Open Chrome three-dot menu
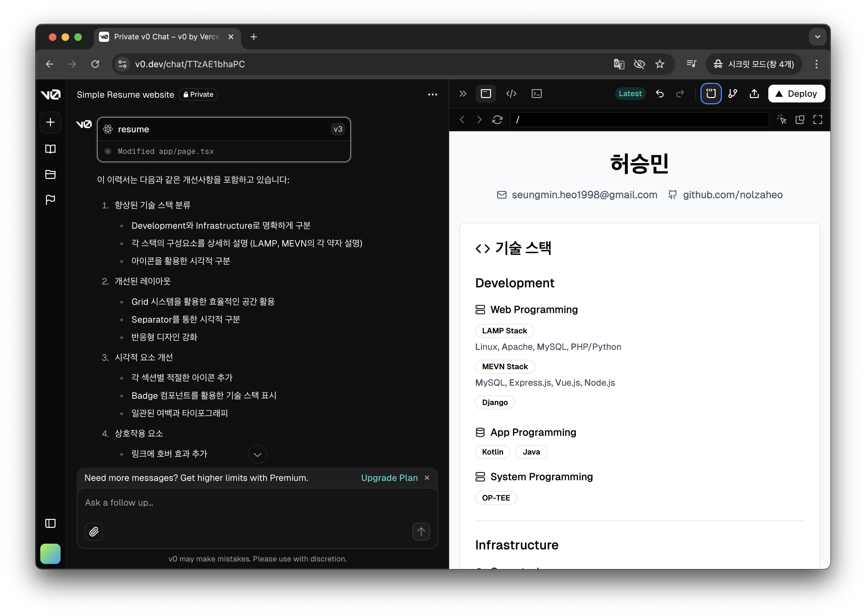Image resolution: width=866 pixels, height=616 pixels. point(816,64)
